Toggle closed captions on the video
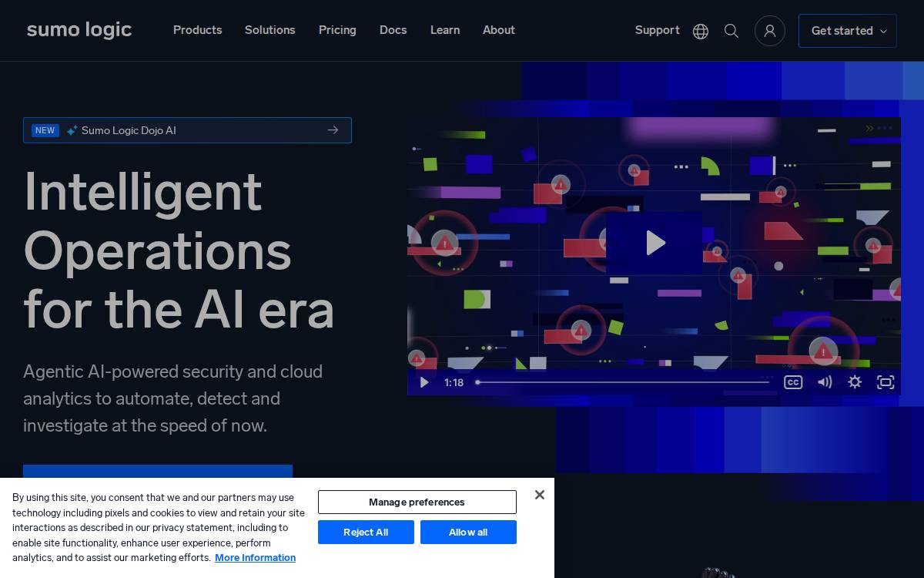The height and width of the screenshot is (578, 924). pos(793,382)
